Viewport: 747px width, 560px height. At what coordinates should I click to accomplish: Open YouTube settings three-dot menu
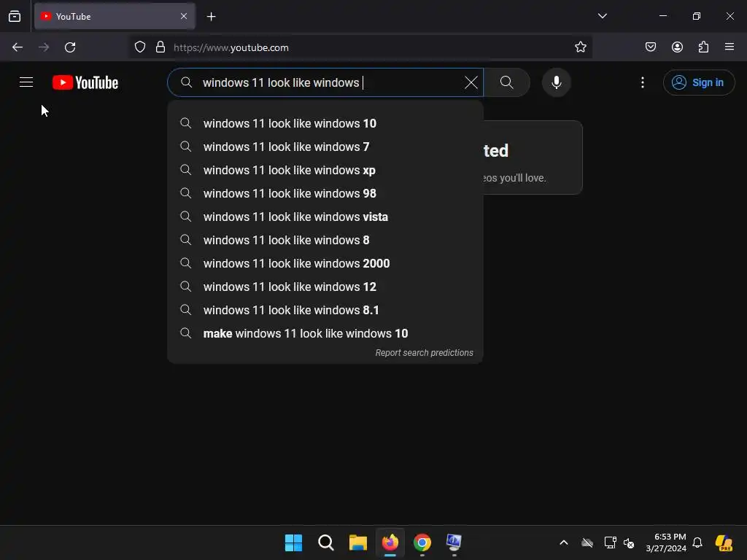point(643,82)
